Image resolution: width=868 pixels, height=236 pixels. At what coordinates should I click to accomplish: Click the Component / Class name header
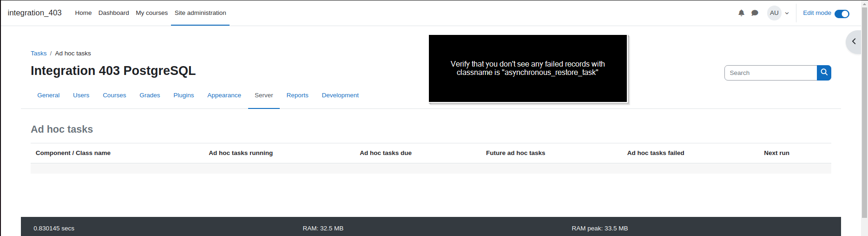coord(73,153)
